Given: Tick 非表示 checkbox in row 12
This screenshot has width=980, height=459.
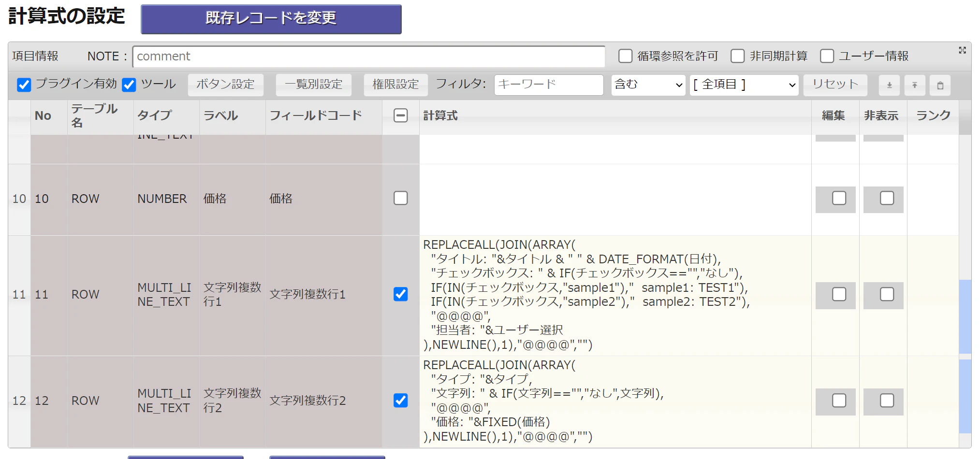Looking at the screenshot, I should [x=887, y=401].
